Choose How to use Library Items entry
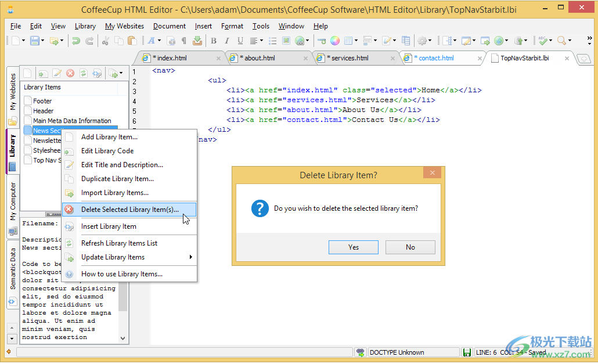This screenshot has width=598, height=364. tap(122, 274)
